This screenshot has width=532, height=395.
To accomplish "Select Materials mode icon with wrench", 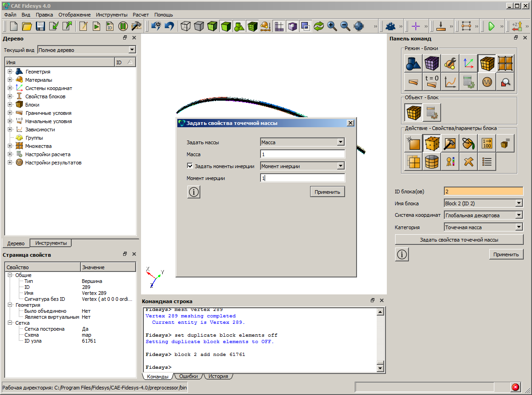I will [x=450, y=63].
